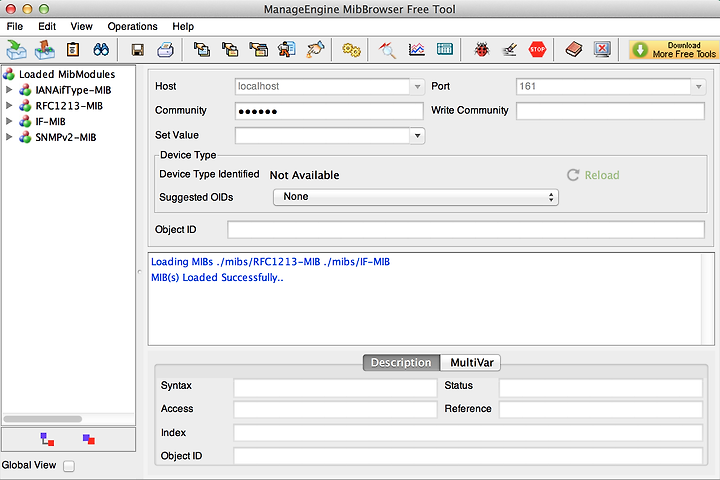Open the Host dropdown arrow
Image resolution: width=720 pixels, height=480 pixels.
417,86
